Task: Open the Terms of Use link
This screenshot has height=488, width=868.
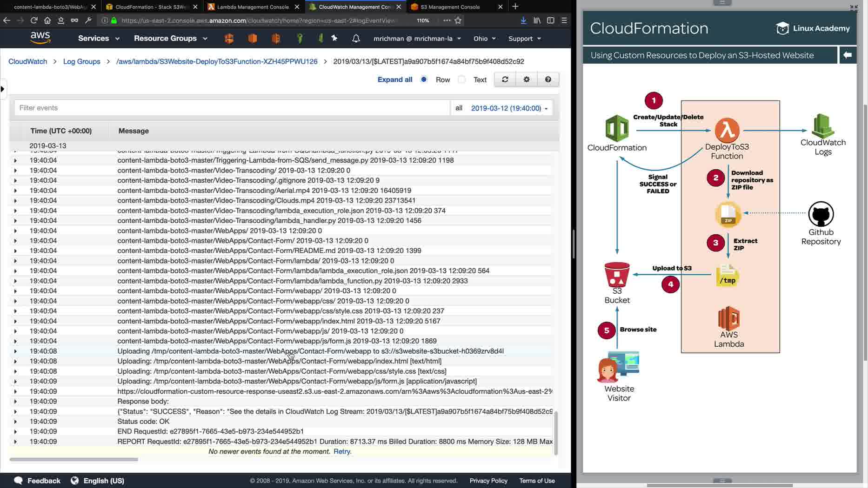Action: click(x=537, y=481)
